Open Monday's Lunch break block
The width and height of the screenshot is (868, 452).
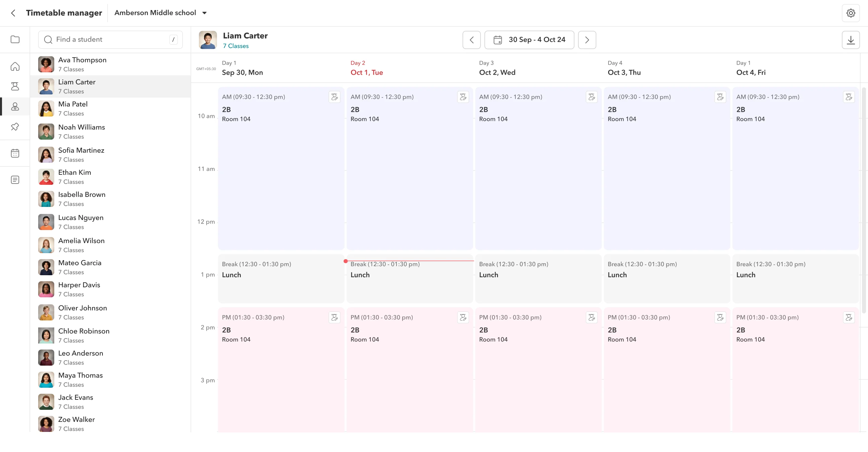pyautogui.click(x=281, y=279)
